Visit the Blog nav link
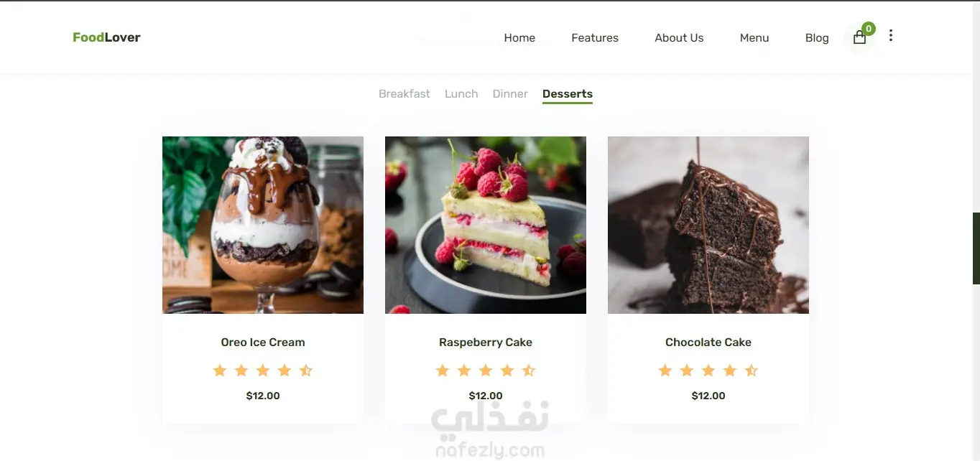Viewport: 980px width, 461px height. click(x=817, y=38)
